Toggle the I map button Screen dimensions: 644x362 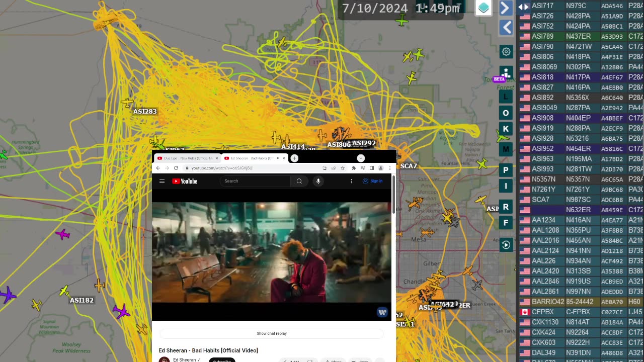click(x=506, y=186)
